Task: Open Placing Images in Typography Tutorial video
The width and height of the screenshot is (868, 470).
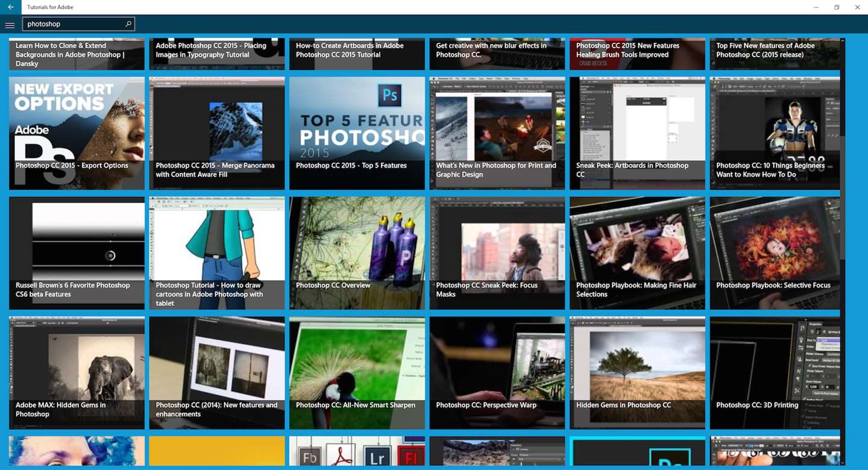Action: (217, 54)
